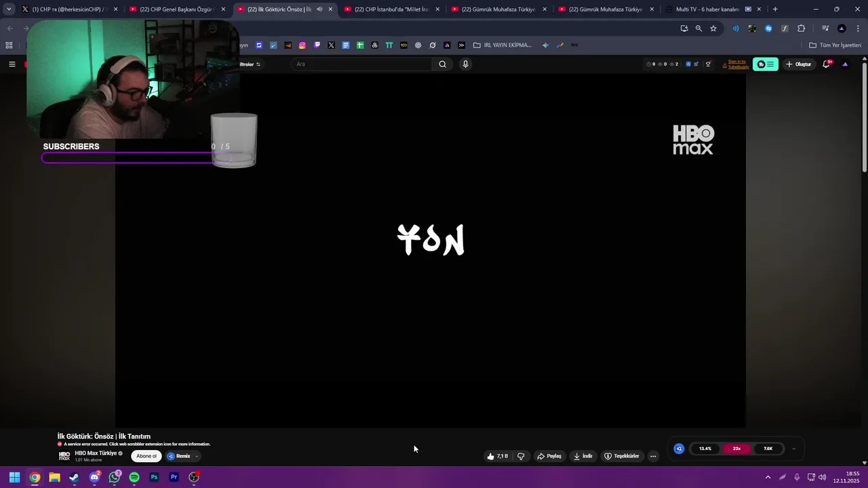Click the Teşekkürler thanks button
Viewport: 868px width, 488px height.
point(622,456)
